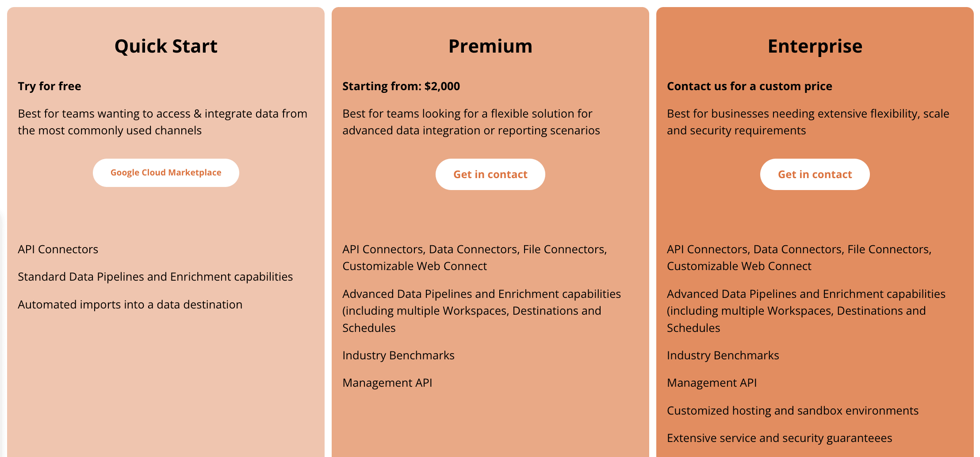The height and width of the screenshot is (457, 980).
Task: Click the Quick Start API Connectors feature
Action: point(58,249)
